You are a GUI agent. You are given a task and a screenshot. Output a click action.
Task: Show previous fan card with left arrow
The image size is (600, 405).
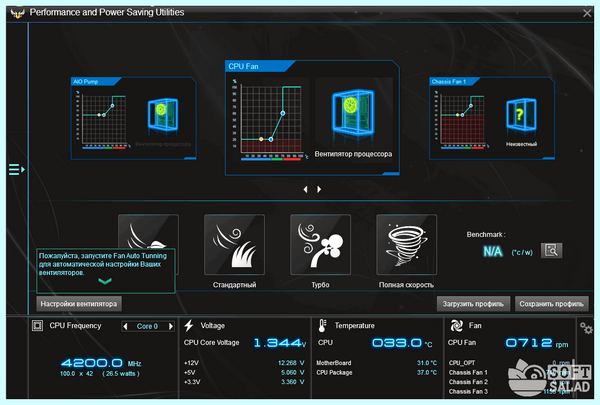point(305,189)
